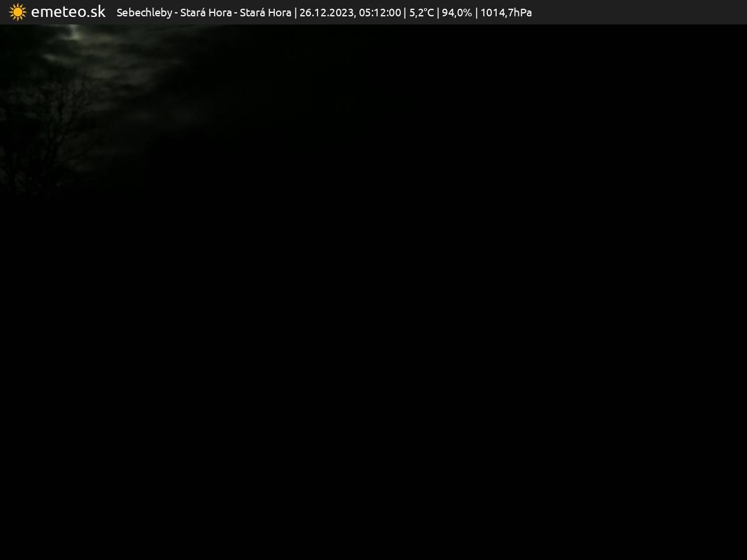This screenshot has width=747, height=560.
Task: Click the separator bar before the date
Action: [295, 13]
